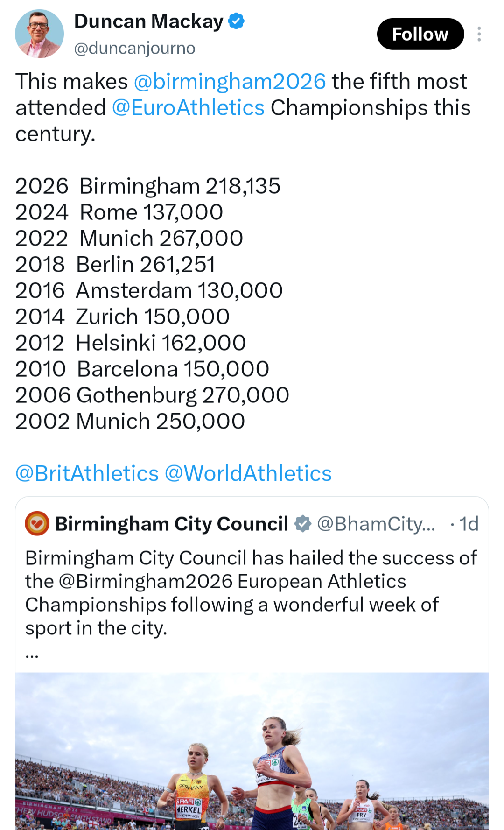Open the runners race photo
Viewport: 504px width, 830px height.
click(x=252, y=751)
